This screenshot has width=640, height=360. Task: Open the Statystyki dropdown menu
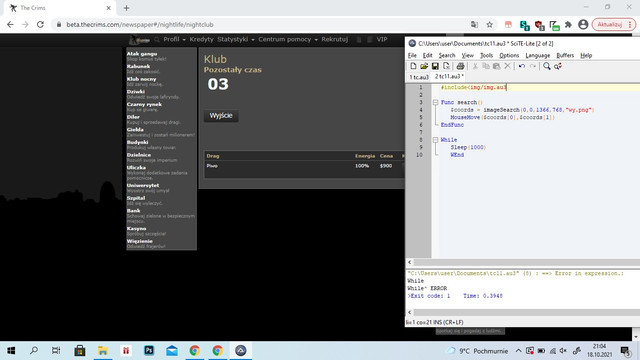point(236,39)
